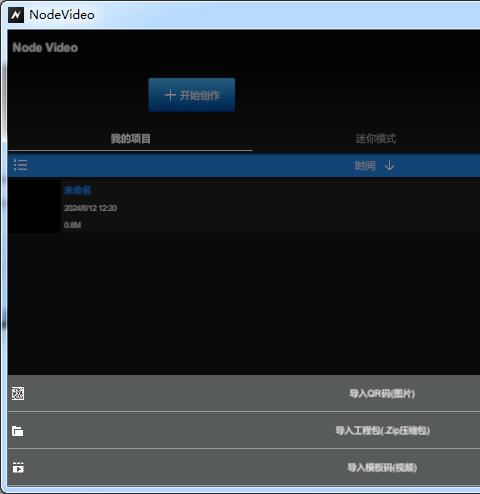Click the 0.8M project size label
The height and width of the screenshot is (494, 480).
72,225
